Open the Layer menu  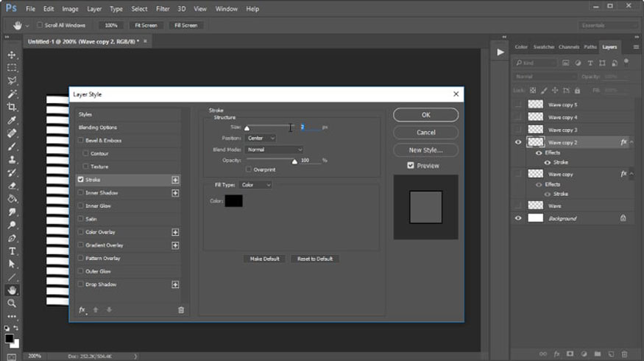[x=94, y=9]
